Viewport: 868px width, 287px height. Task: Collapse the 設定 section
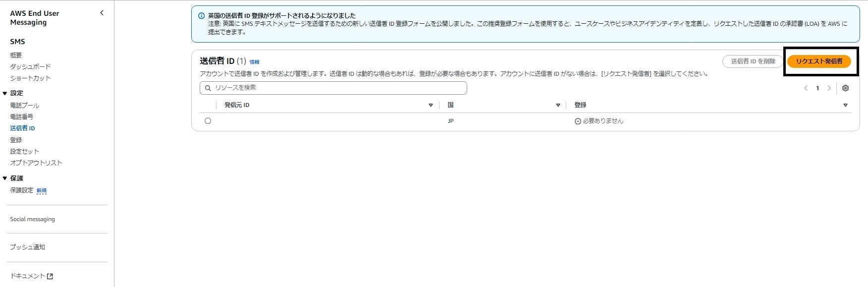pyautogui.click(x=5, y=93)
